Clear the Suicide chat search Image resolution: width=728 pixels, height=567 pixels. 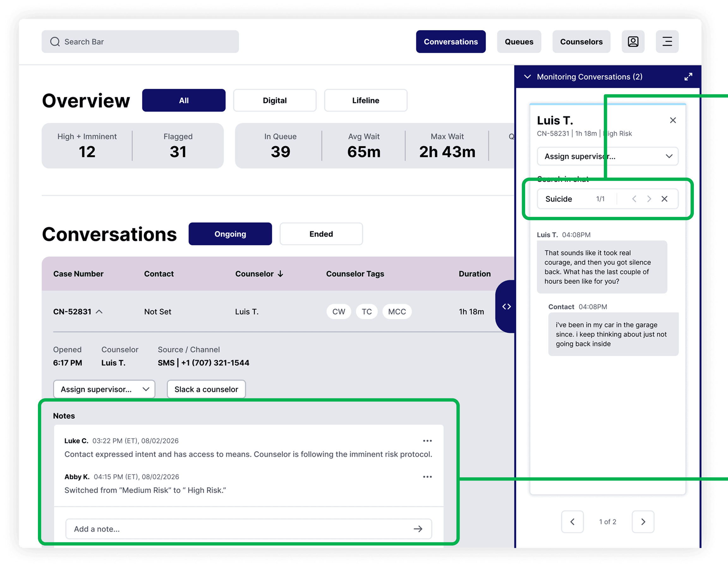(x=664, y=199)
